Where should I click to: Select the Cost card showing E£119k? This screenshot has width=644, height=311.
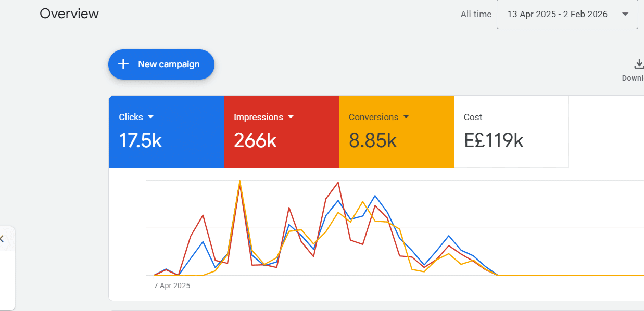click(511, 131)
